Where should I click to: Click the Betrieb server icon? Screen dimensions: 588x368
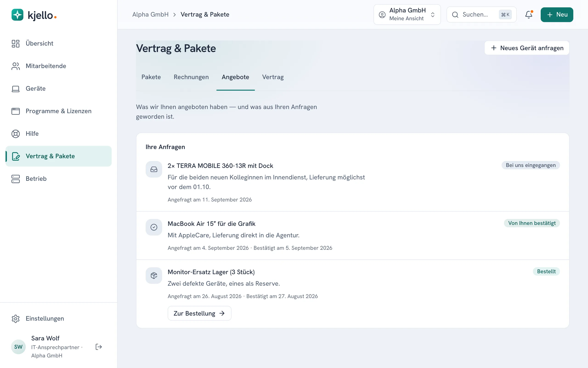(x=16, y=179)
